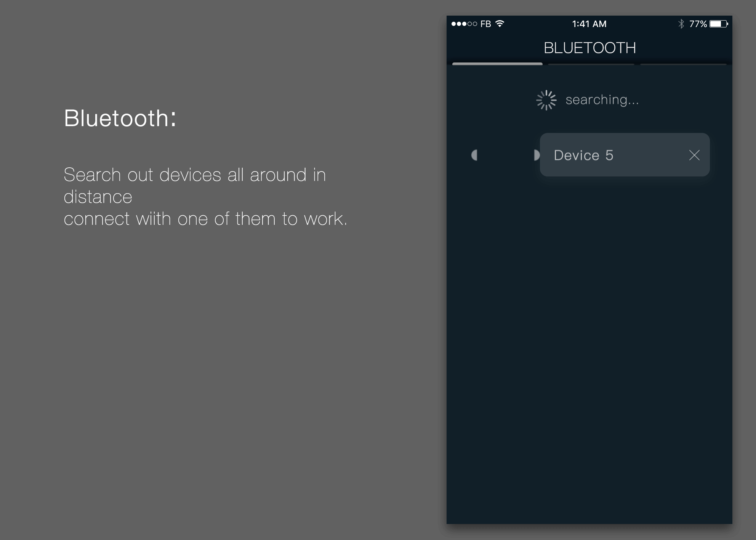Tap the right half-circle handle beside Device 5
Viewport: 756px width, 540px height.
[537, 155]
